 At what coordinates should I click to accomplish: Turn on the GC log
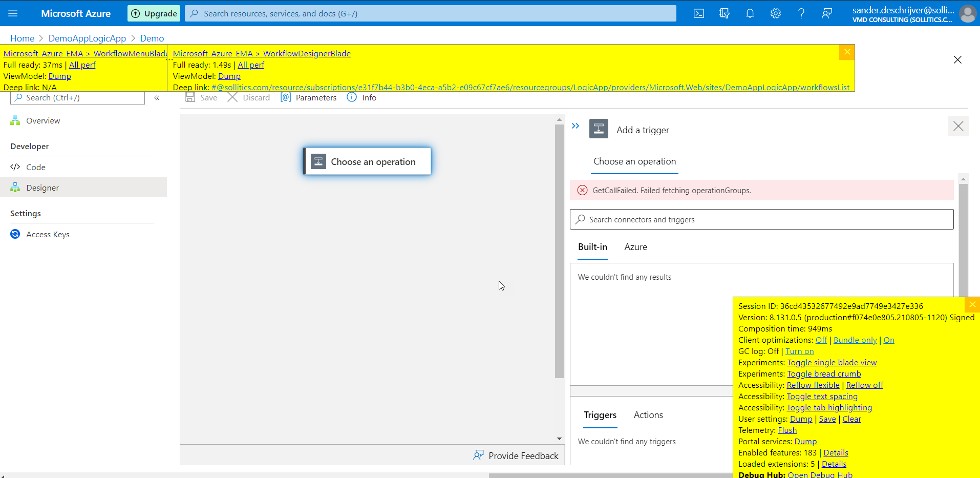(x=799, y=351)
